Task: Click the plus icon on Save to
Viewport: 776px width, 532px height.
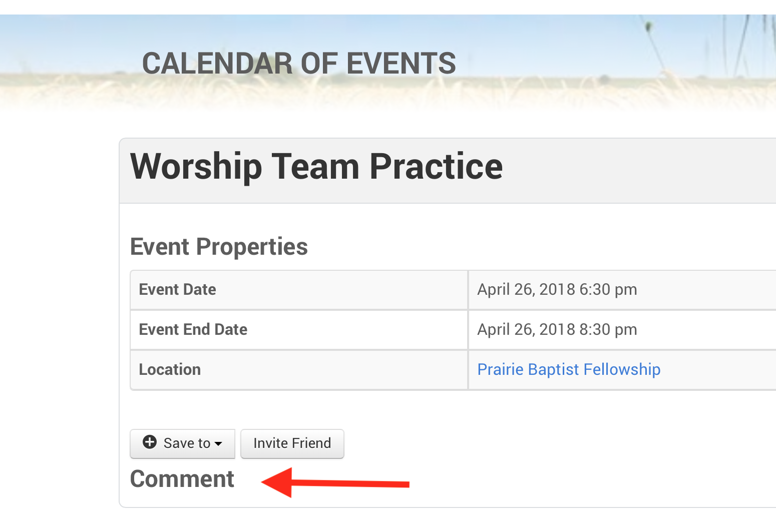Action: coord(149,442)
